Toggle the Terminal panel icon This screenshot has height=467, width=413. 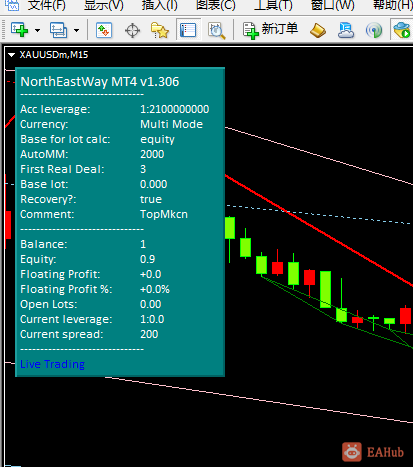(188, 30)
